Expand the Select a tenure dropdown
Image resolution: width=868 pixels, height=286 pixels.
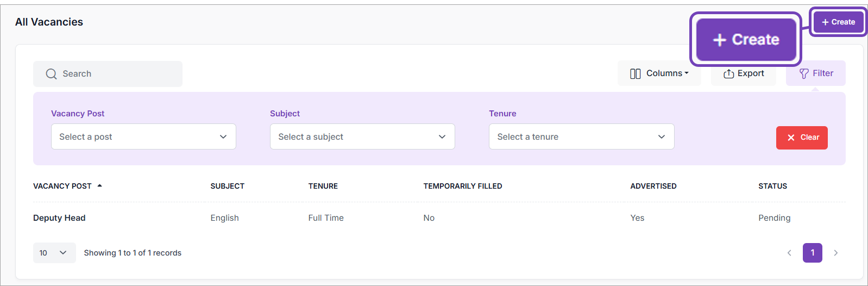[581, 136]
